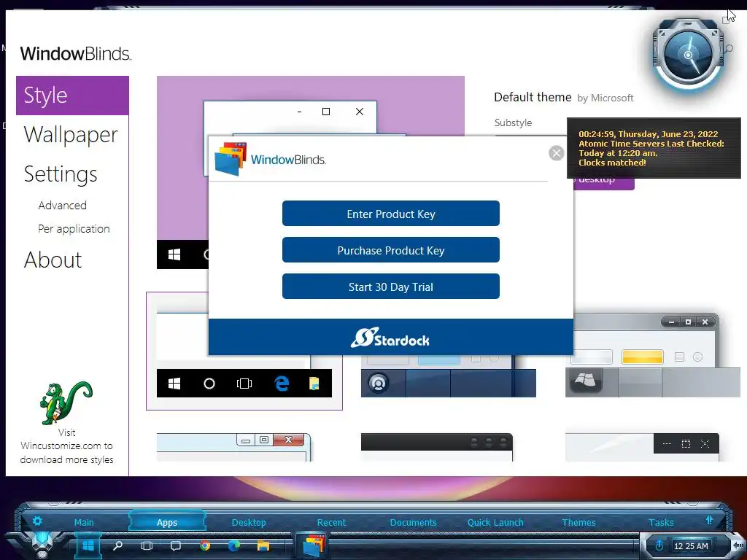Click the Wincustomize gecko mascot icon
Screen dimensions: 747x560
[66, 403]
